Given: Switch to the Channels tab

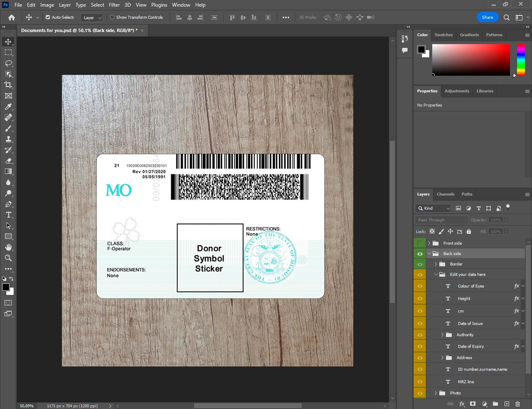Looking at the screenshot, I should [x=445, y=194].
